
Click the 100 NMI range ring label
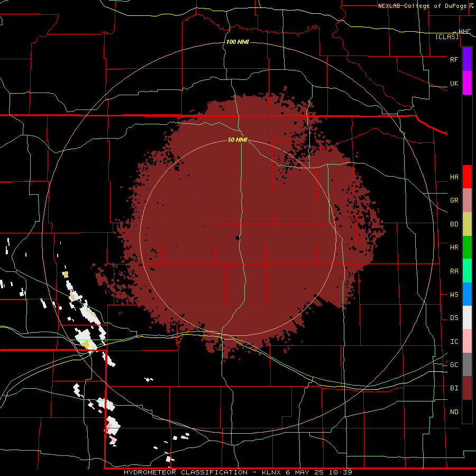[x=237, y=42]
